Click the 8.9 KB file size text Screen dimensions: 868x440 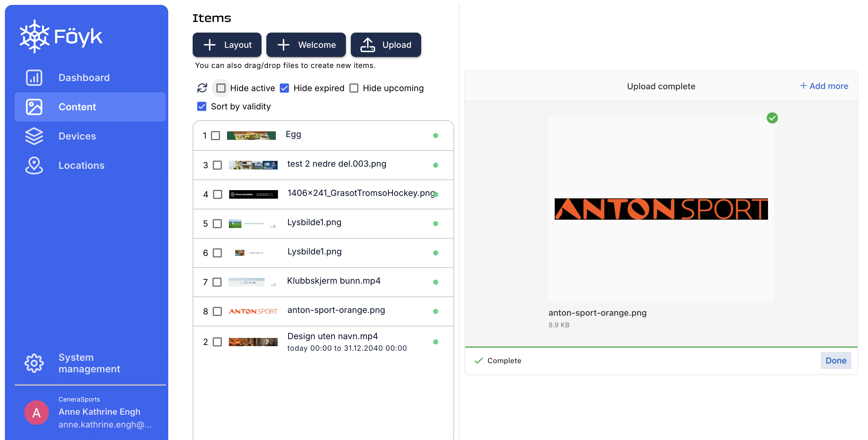(x=559, y=325)
